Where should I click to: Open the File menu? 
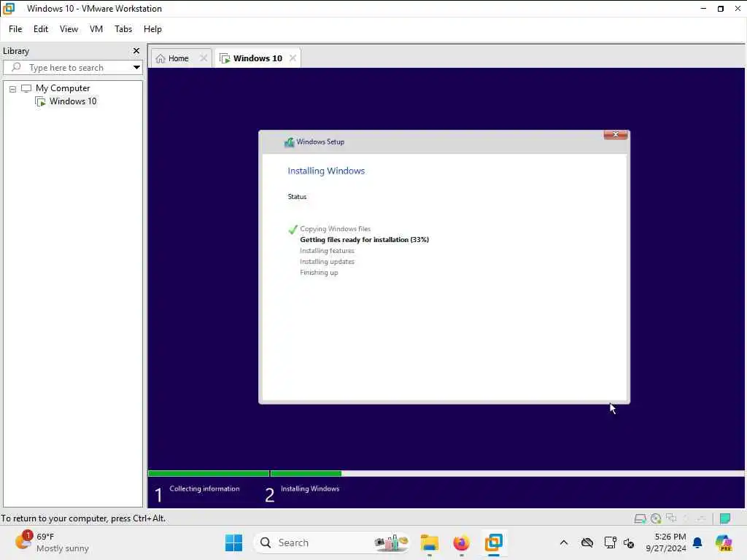click(15, 29)
